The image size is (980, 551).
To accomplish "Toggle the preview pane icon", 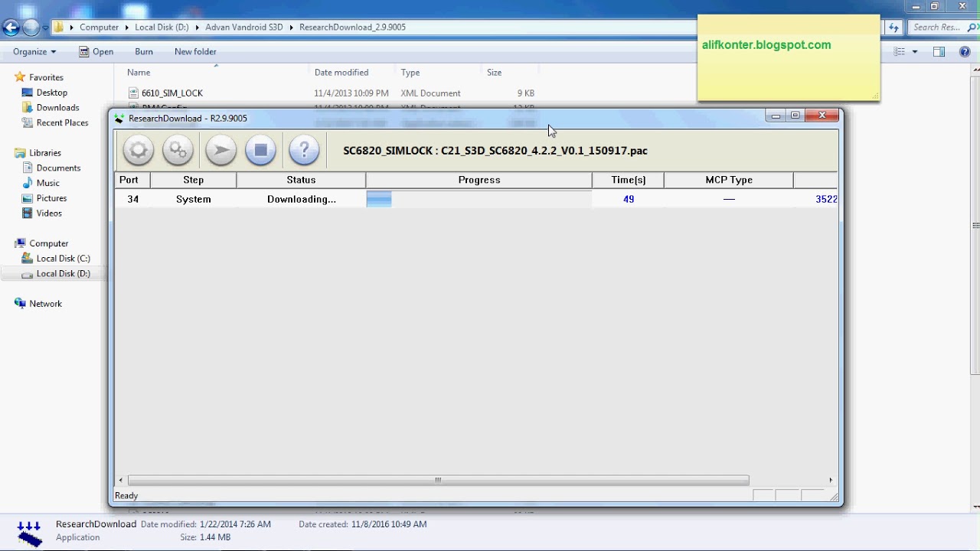I will [x=939, y=52].
